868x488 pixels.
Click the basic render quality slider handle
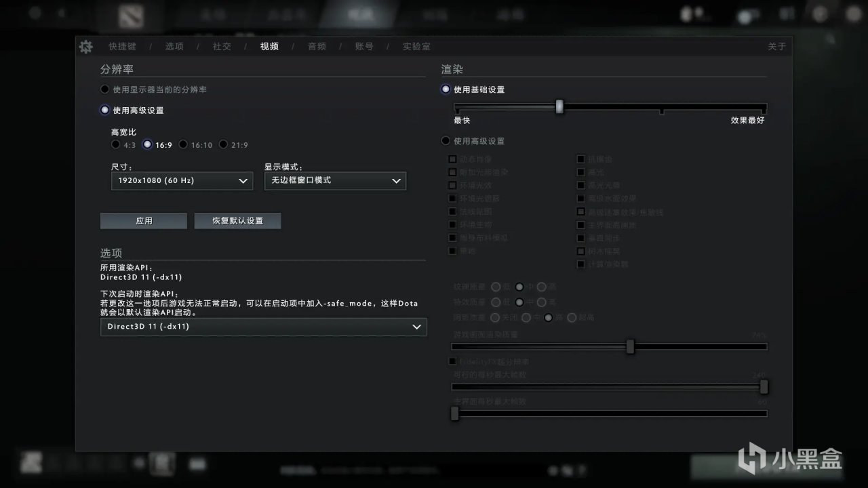(559, 106)
